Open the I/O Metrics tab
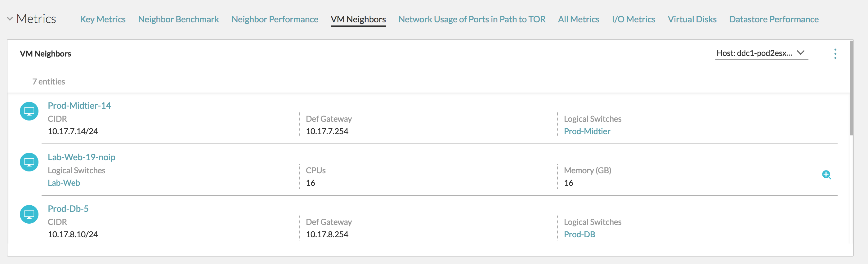 633,19
